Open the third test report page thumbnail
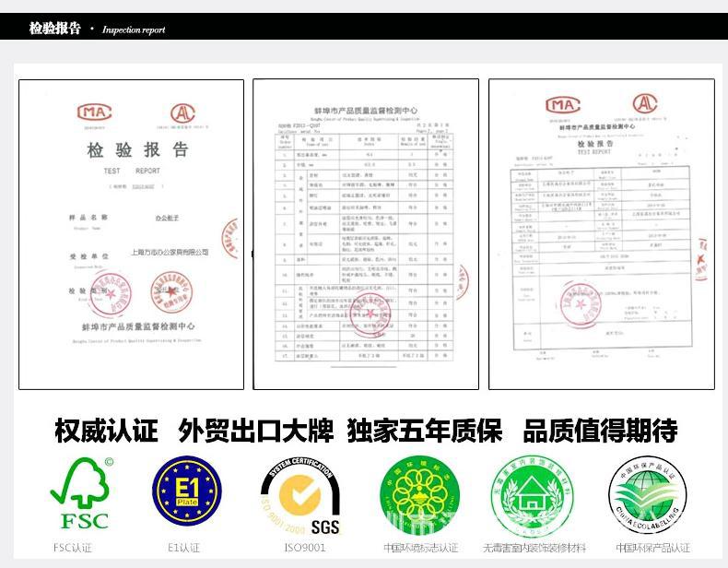 (602, 234)
